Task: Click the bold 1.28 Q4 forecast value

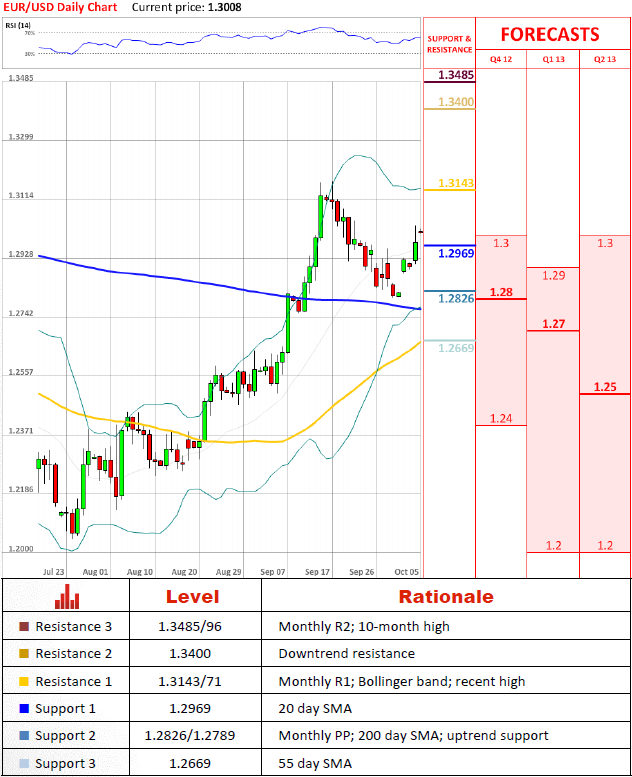Action: coord(501,292)
